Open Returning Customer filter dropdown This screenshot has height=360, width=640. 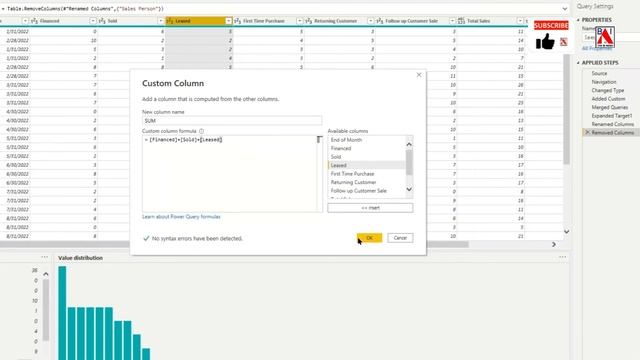[x=370, y=21]
